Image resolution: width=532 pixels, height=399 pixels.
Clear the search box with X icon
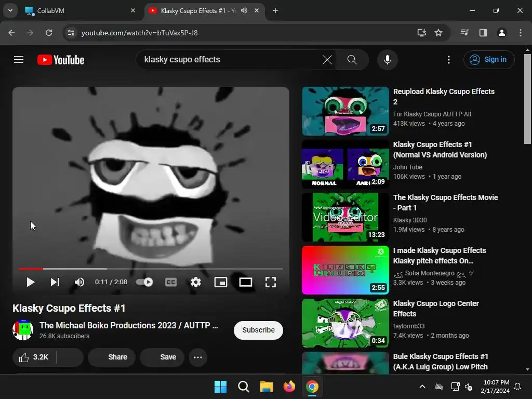coord(327,60)
